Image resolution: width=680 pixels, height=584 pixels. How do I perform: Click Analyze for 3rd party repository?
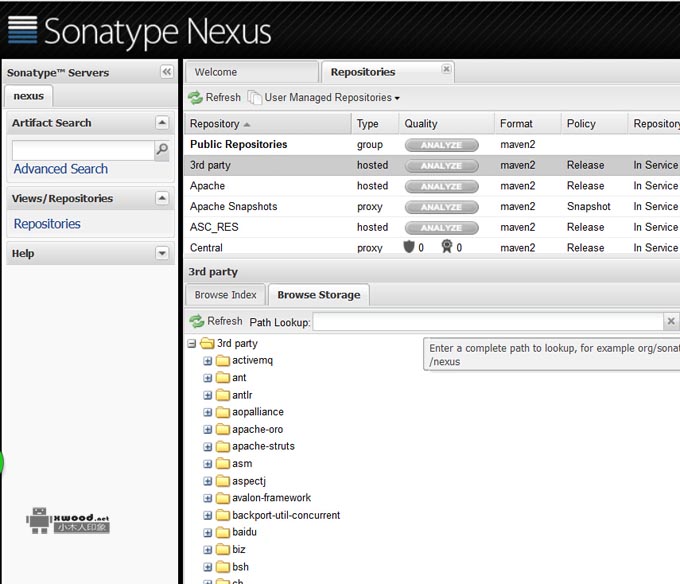point(441,166)
